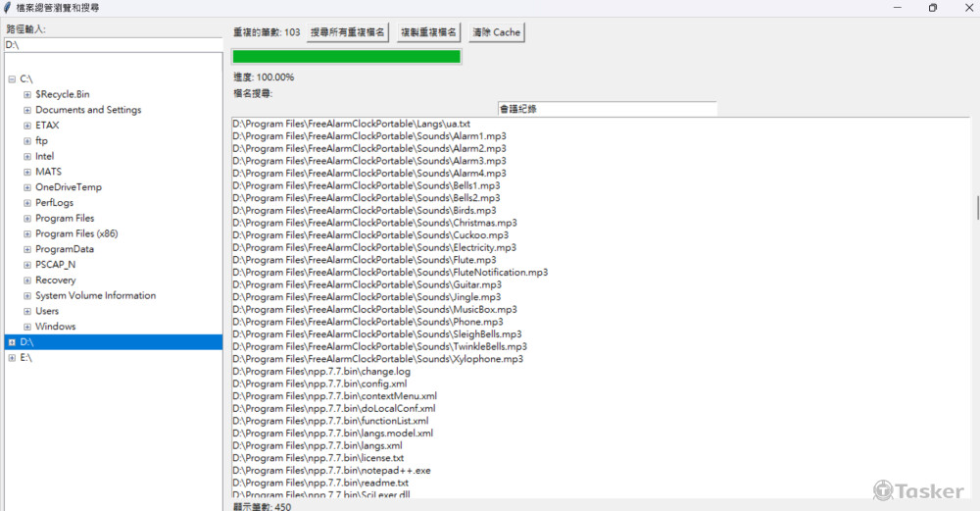Click the results list vertical scrollbar thumb
Screen dimensions: 980x511
coord(977,208)
